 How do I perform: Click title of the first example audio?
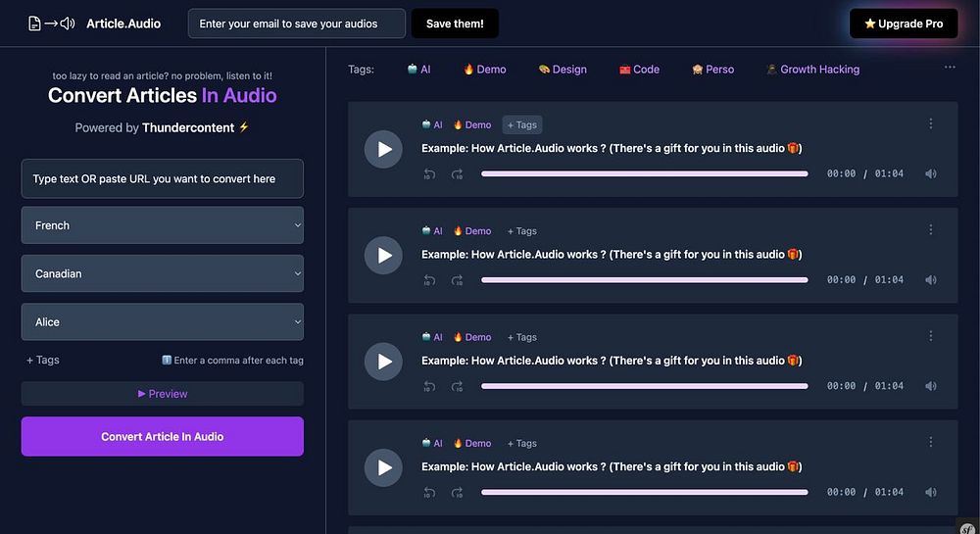pyautogui.click(x=612, y=149)
